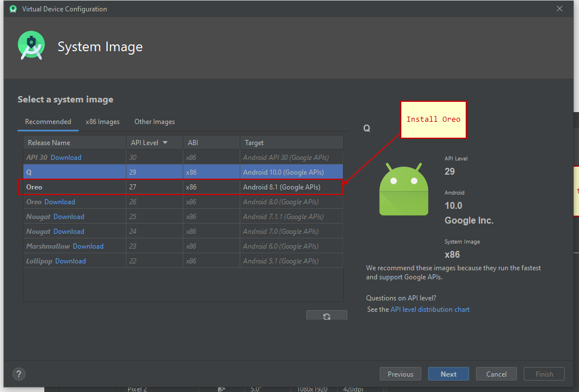Click the Cancel button
The height and width of the screenshot is (392, 579).
coord(496,374)
